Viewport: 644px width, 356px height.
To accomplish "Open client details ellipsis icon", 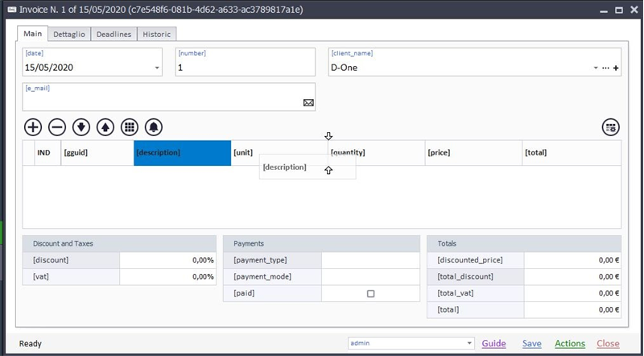I will [x=606, y=68].
